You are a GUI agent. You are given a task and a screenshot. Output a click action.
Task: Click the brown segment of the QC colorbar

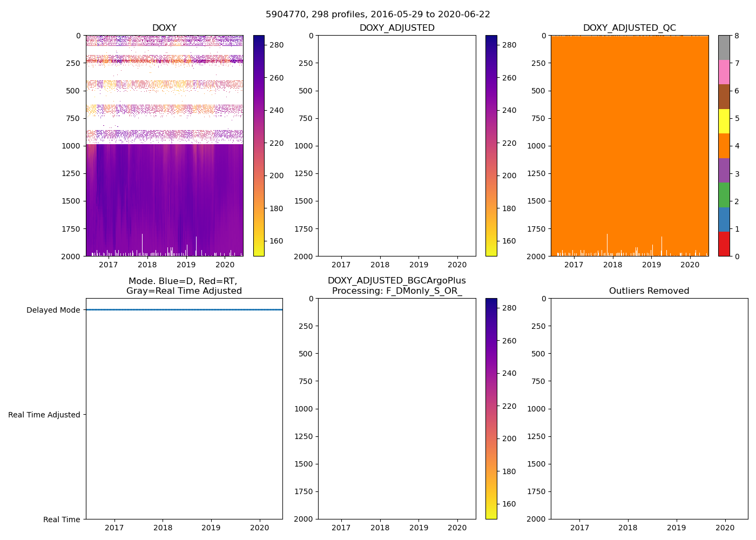tap(724, 97)
